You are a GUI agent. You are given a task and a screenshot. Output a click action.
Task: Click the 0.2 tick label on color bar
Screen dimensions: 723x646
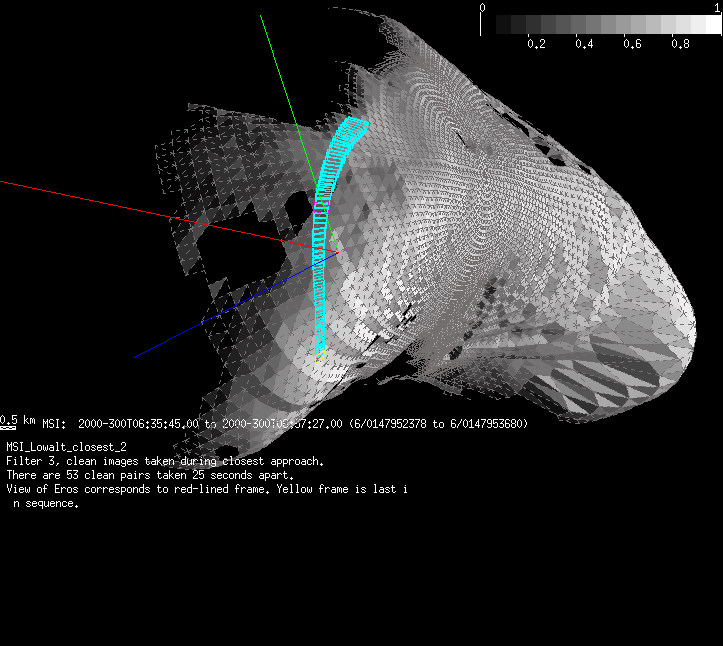536,44
